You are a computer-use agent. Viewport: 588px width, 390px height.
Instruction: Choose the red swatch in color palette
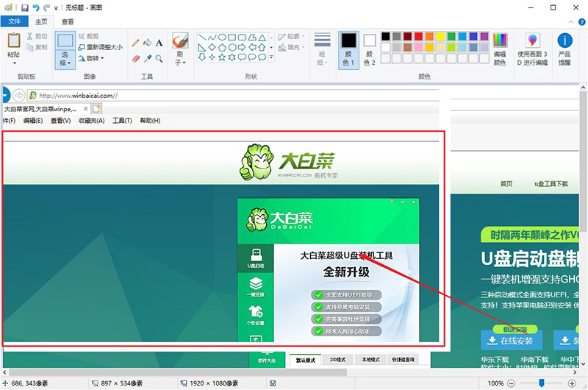click(x=418, y=36)
